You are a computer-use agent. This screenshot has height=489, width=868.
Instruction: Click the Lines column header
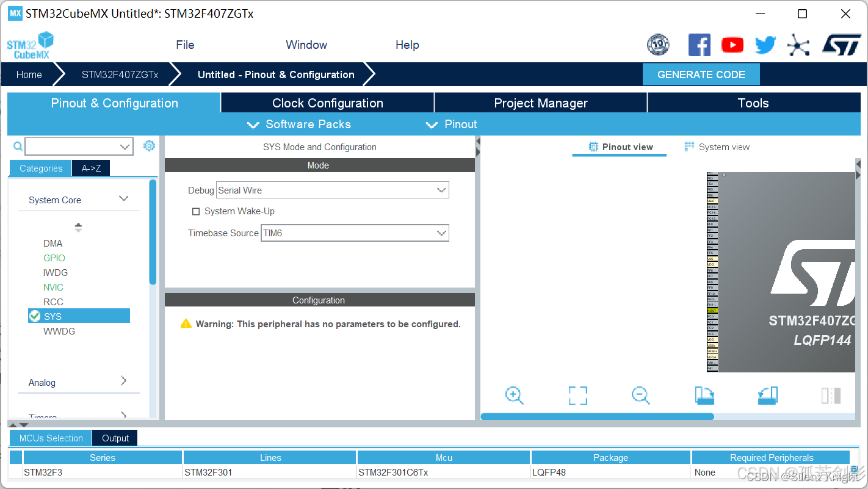coord(270,457)
